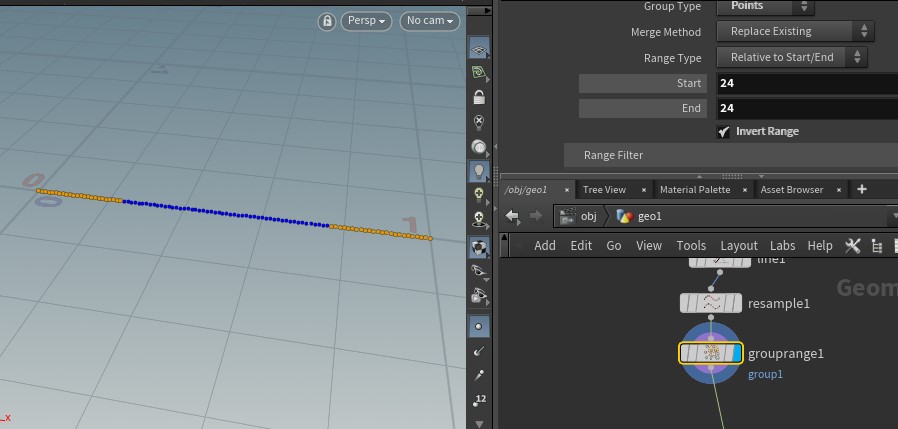The width and height of the screenshot is (898, 429).
Task: Toggle the blue display flag on grouprange1
Action: coord(738,353)
